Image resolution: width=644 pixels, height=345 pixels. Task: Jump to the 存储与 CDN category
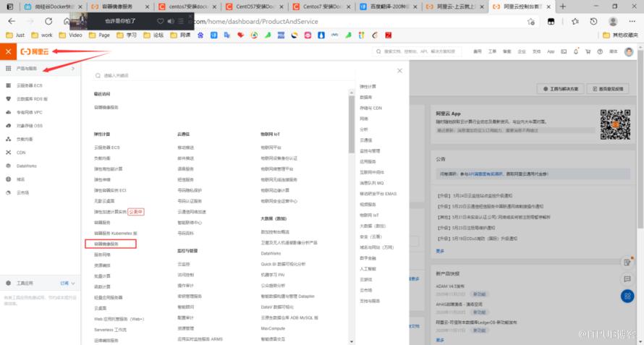pyautogui.click(x=371, y=108)
